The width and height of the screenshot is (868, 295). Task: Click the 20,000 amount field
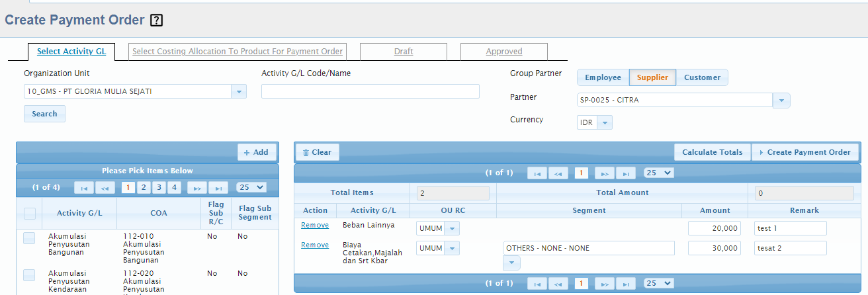[x=714, y=228]
